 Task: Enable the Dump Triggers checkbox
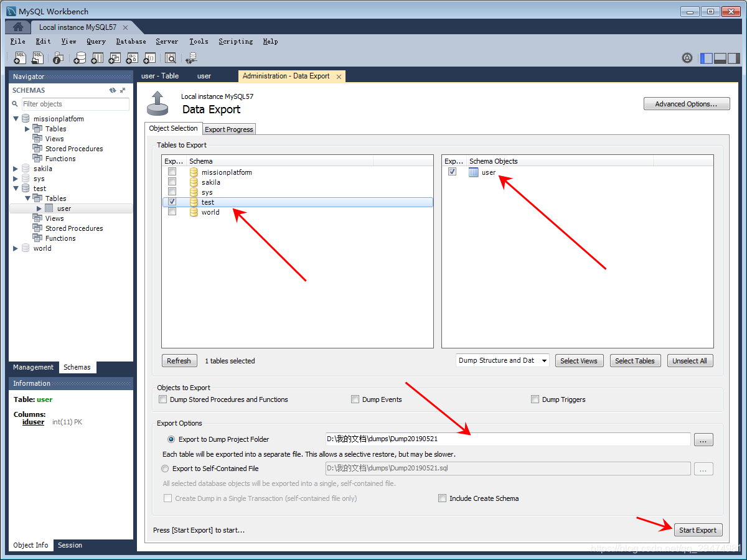coord(535,399)
